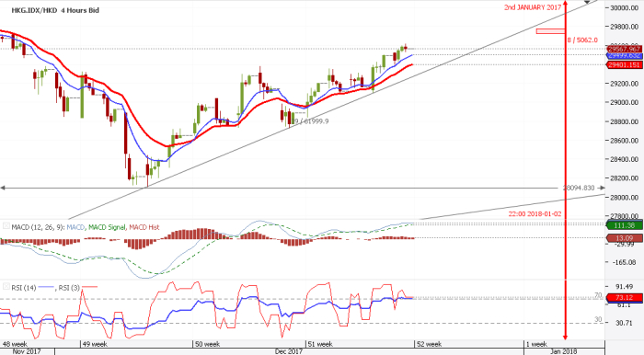Click the MACD Signal legend label
The width and height of the screenshot is (644, 355).
pos(107,227)
